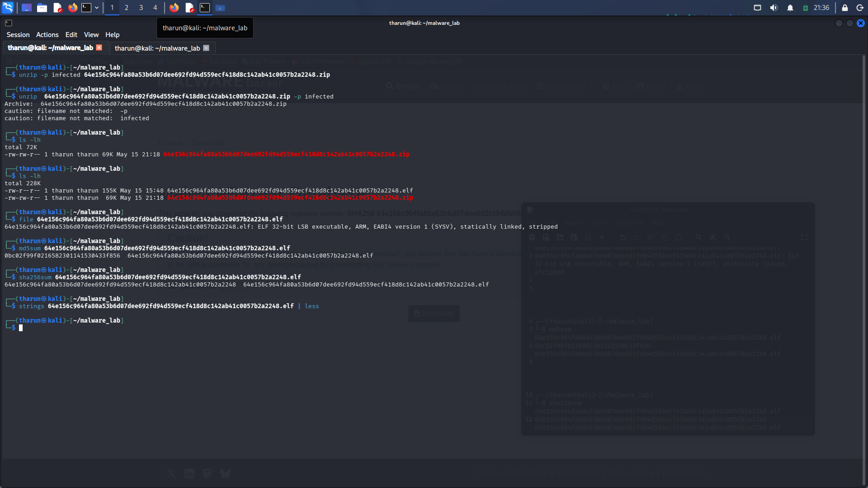Click the red .zip filename under 'total 72K'
Screen dimensions: 868x488
(287, 155)
